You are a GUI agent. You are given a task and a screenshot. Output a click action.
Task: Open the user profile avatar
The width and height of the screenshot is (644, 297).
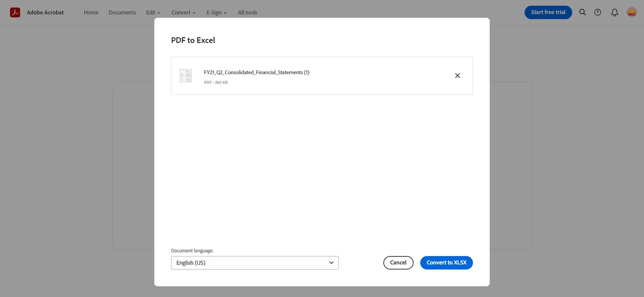tap(632, 12)
